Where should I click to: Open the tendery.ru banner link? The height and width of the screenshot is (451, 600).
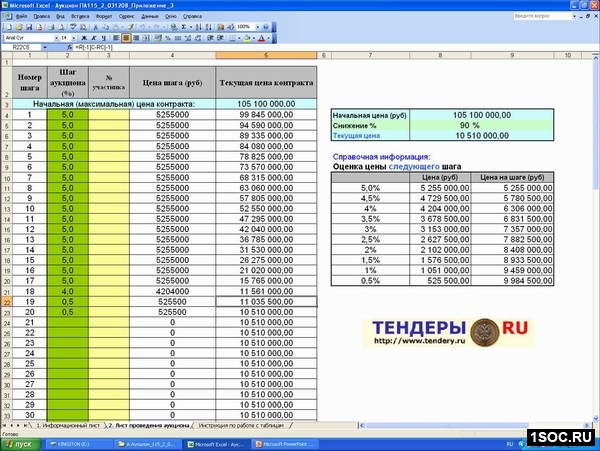(x=448, y=332)
